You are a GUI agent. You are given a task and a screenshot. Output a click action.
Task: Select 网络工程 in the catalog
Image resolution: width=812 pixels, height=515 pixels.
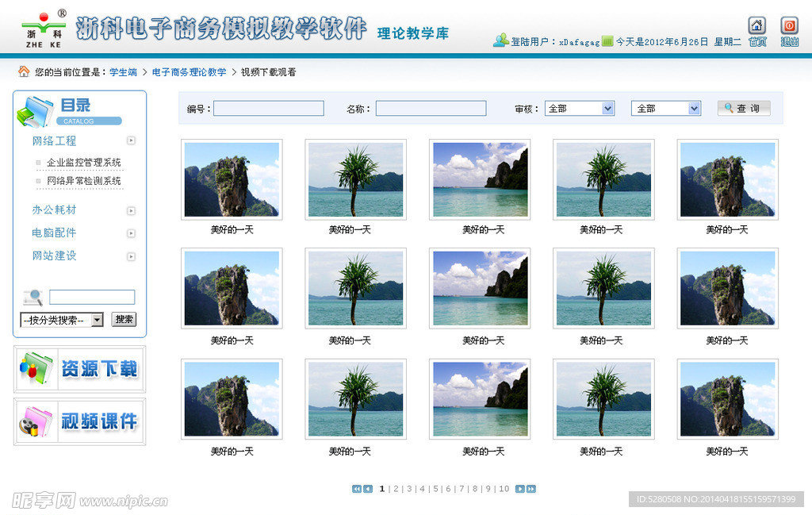54,141
